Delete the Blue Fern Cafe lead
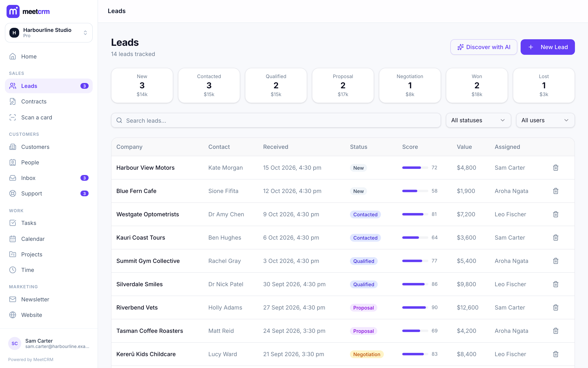This screenshot has width=588, height=368. 556,191
